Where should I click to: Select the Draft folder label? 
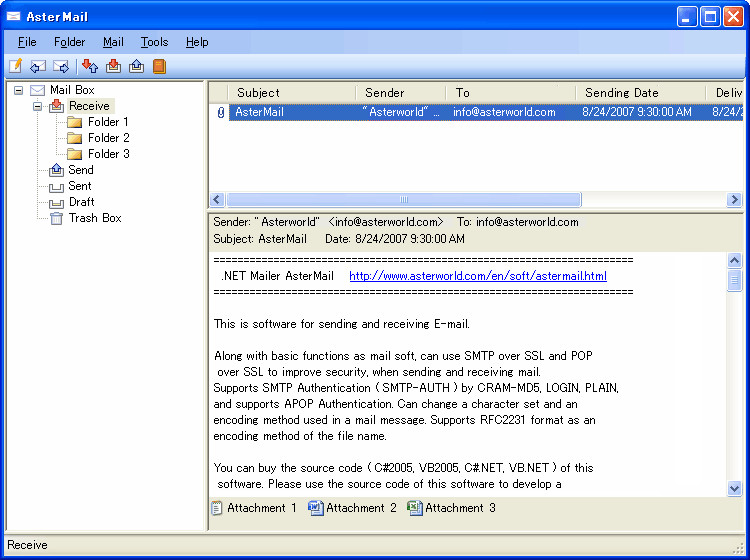[81, 202]
